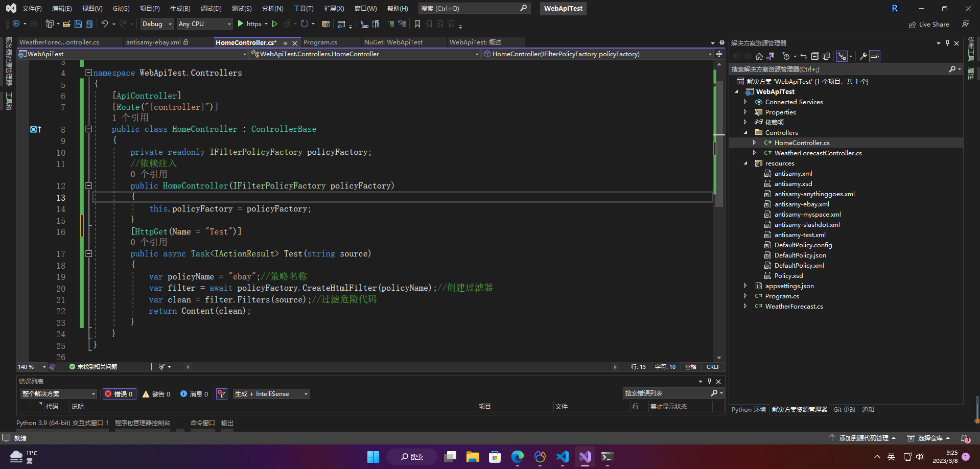Open the 调试(D) menu
This screenshot has width=980, height=469.
[x=211, y=9]
